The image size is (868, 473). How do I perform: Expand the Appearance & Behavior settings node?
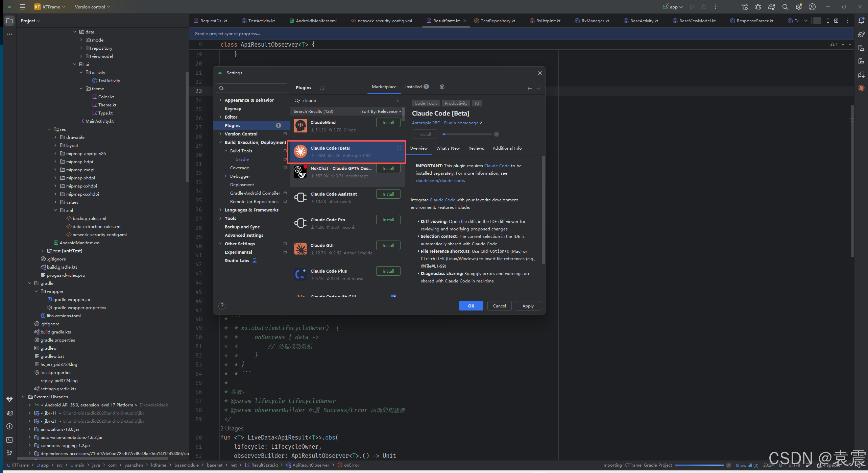tap(220, 100)
